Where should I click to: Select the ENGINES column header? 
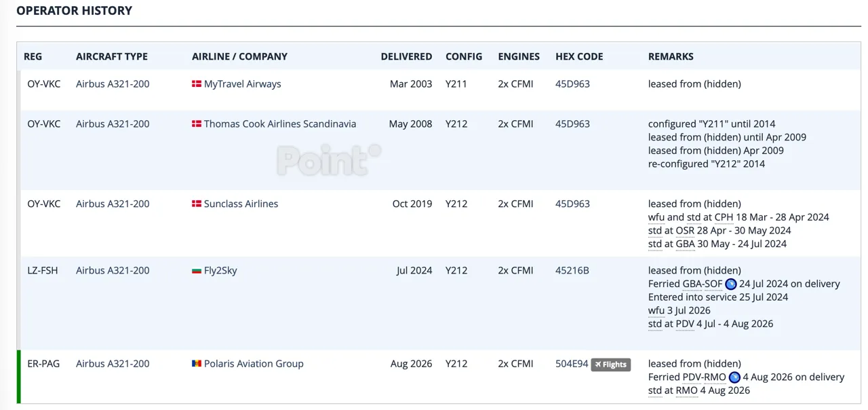point(519,56)
